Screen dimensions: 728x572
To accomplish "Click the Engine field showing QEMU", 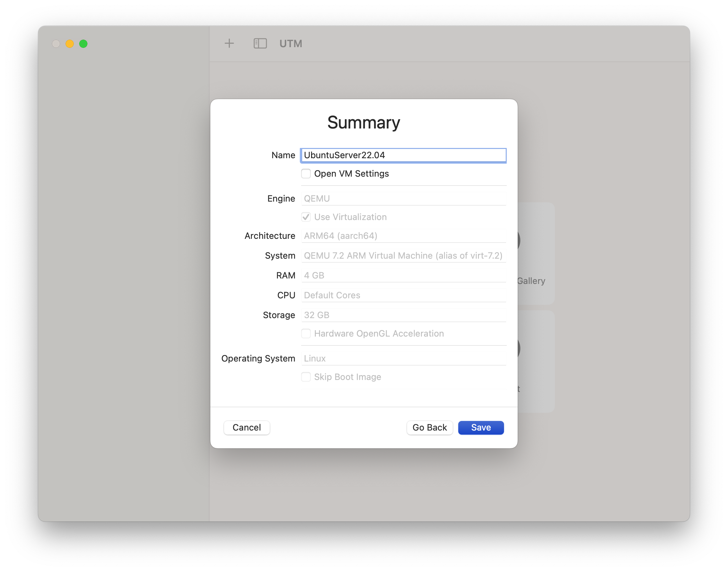I will click(403, 199).
